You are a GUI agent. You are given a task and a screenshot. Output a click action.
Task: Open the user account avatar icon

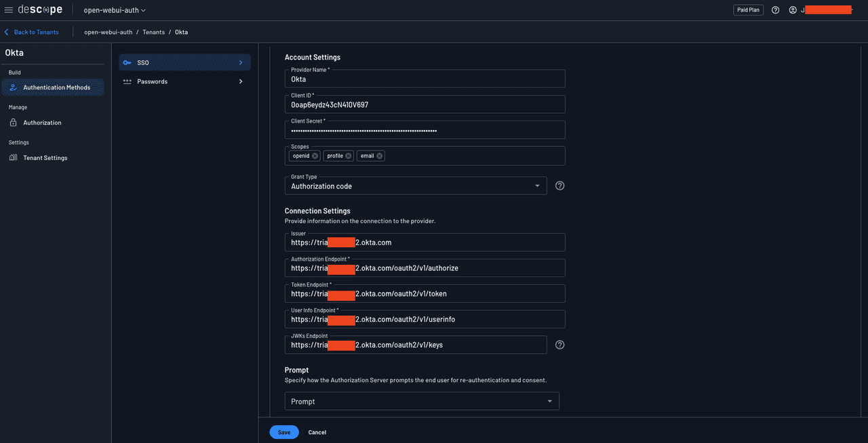tap(793, 10)
